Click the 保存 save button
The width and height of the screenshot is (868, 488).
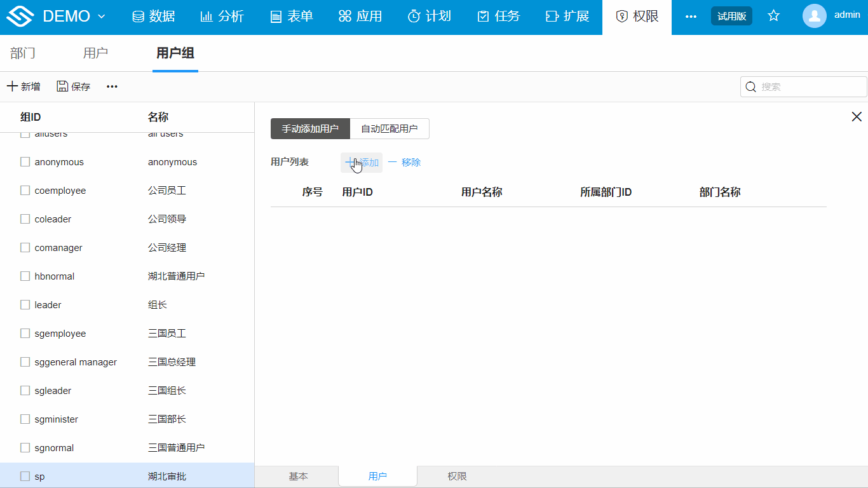pos(72,86)
